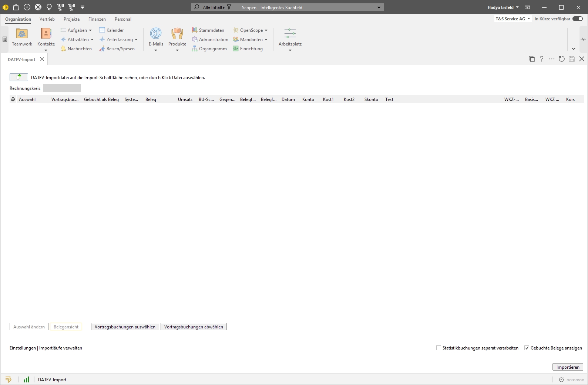Viewport: 588px width, 385px height.
Task: Open the quick access toolbar dropdown arrow
Action: pos(83,7)
